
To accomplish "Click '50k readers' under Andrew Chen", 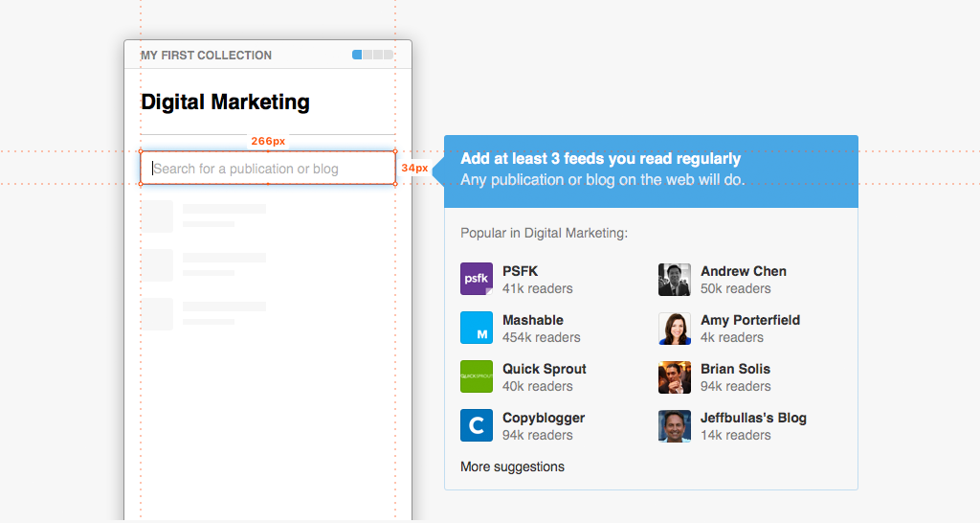I will pyautogui.click(x=736, y=288).
